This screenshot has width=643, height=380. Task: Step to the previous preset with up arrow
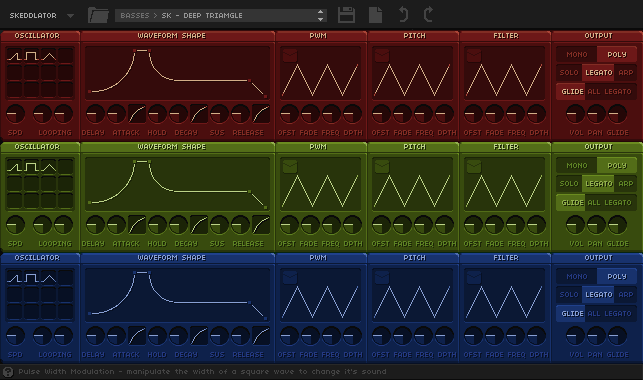click(x=321, y=12)
